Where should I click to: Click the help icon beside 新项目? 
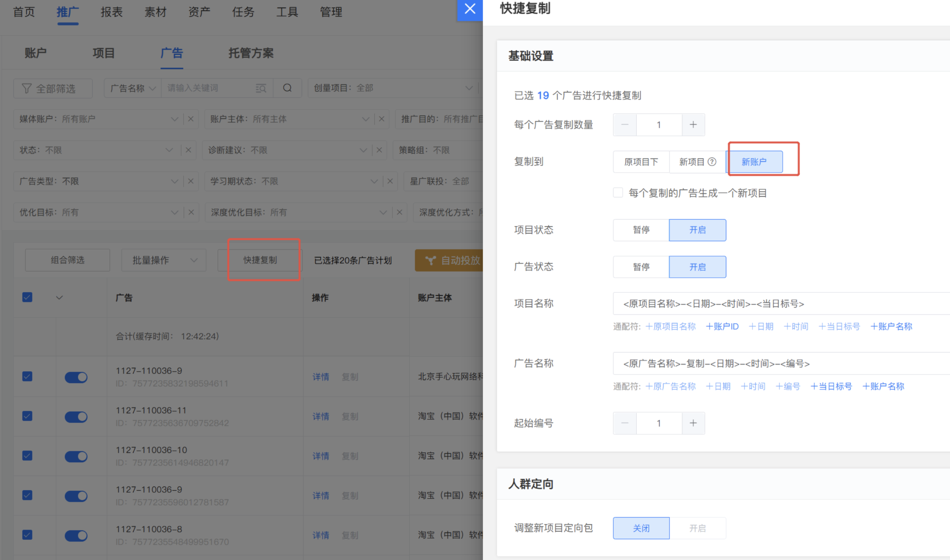pos(712,162)
